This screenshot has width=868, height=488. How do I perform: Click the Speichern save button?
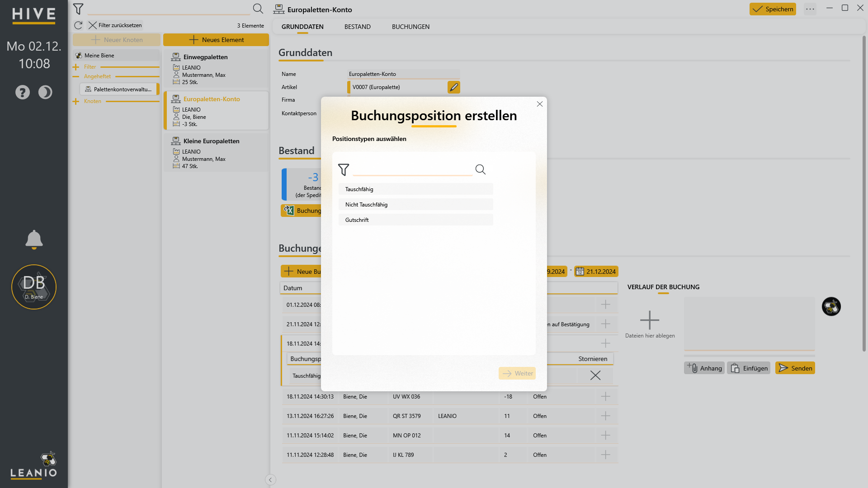click(773, 9)
